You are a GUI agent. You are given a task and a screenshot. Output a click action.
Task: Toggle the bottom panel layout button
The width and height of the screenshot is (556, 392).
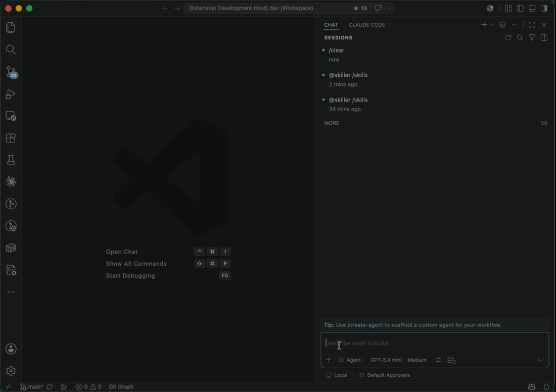click(x=532, y=8)
